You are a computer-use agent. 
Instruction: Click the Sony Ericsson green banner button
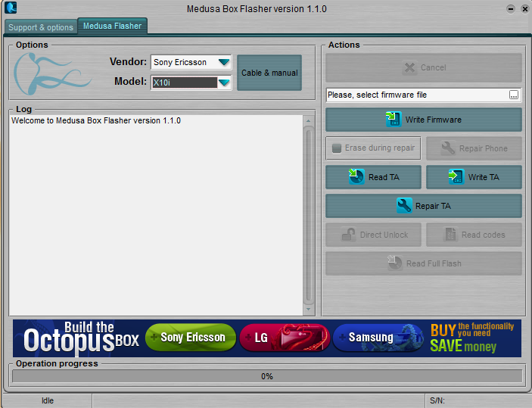click(x=191, y=337)
